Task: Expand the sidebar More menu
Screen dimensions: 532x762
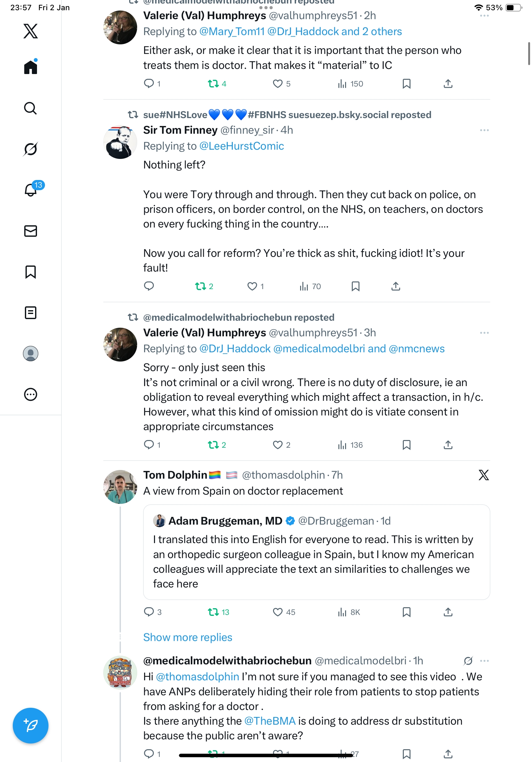Action: pyautogui.click(x=31, y=394)
